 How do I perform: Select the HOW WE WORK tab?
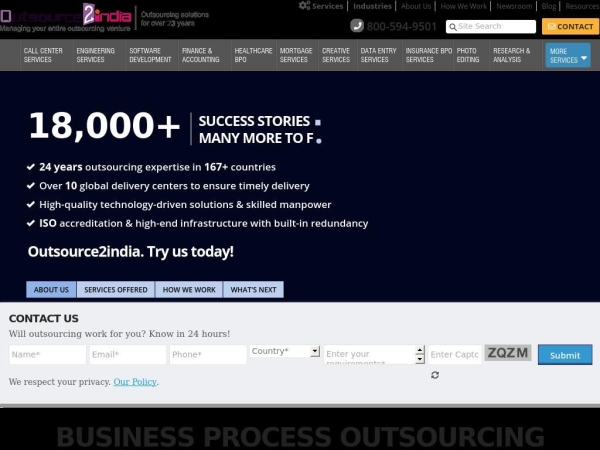tap(189, 289)
